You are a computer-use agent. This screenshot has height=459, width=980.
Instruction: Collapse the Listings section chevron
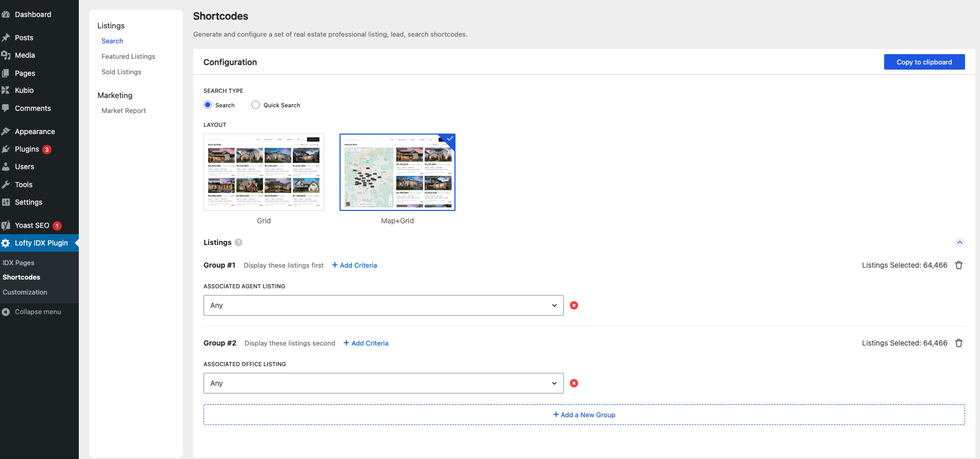pos(959,242)
